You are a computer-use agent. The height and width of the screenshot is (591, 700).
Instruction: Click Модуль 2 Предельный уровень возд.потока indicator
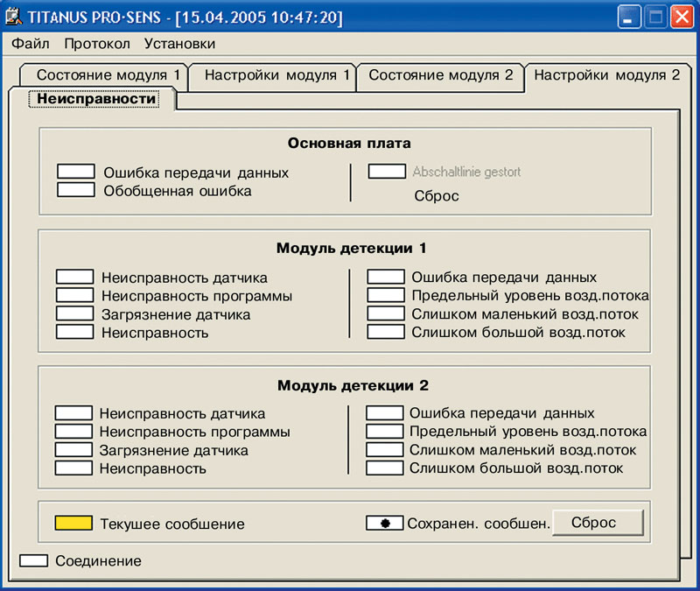tap(384, 431)
